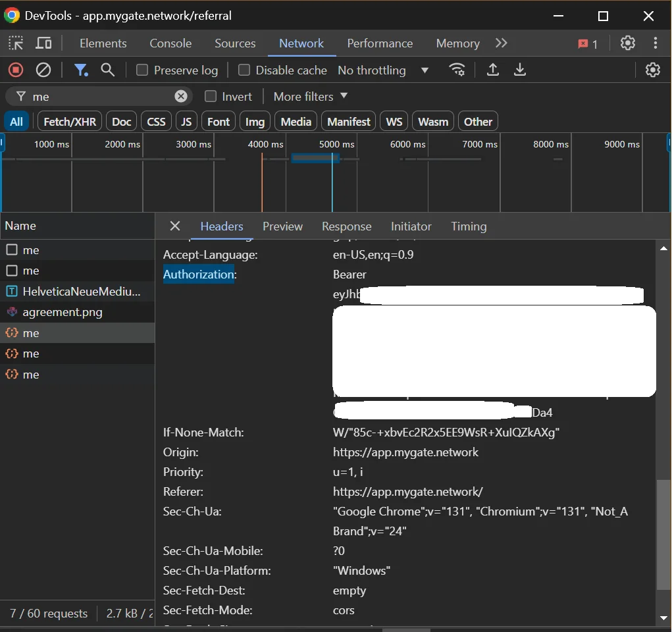This screenshot has width=672, height=632.
Task: Toggle the filter funnel icon
Action: click(80, 70)
